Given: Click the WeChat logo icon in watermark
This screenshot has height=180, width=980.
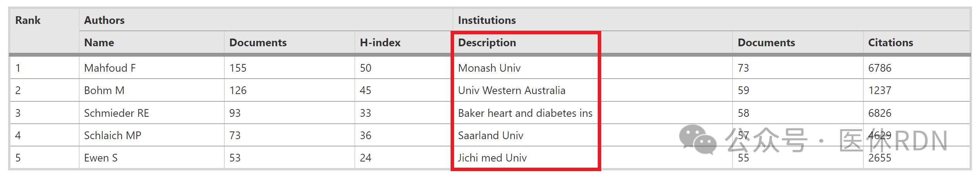Looking at the screenshot, I should coord(698,140).
